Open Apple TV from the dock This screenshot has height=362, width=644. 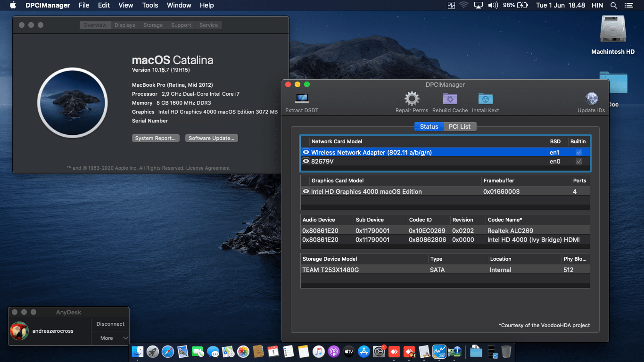pyautogui.click(x=349, y=351)
